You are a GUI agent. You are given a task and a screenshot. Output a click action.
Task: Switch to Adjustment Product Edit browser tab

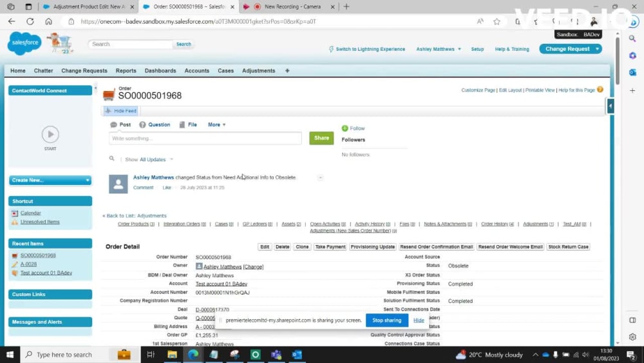(x=89, y=6)
